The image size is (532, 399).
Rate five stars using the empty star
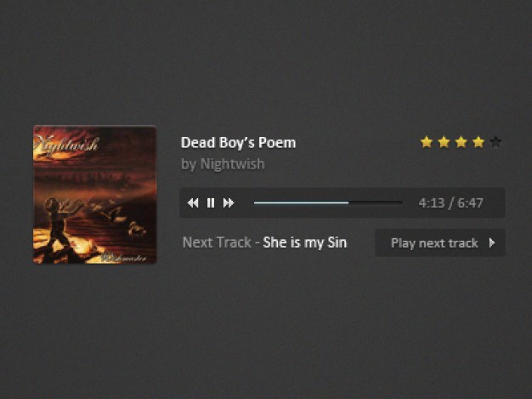pyautogui.click(x=495, y=142)
